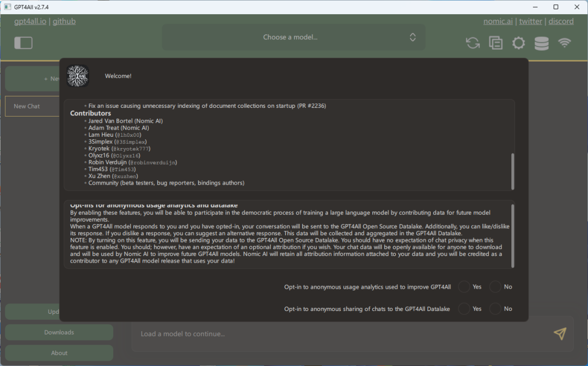Image resolution: width=588 pixels, height=366 pixels.
Task: Click the network wifi icon
Action: click(x=565, y=42)
